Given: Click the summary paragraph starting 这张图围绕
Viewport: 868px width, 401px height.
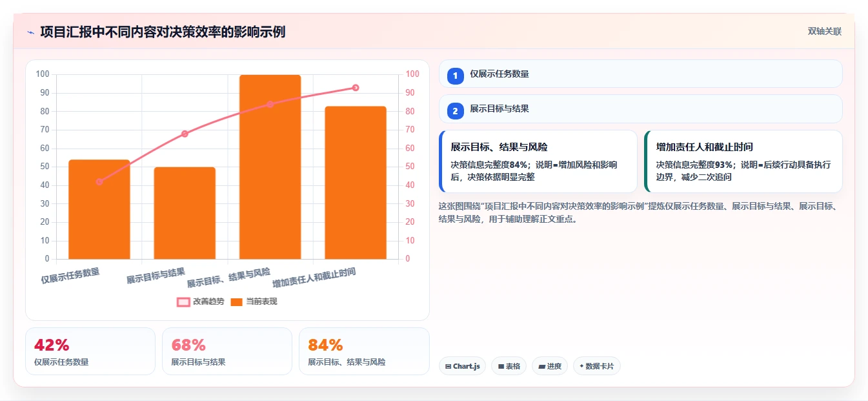Looking at the screenshot, I should coord(638,212).
